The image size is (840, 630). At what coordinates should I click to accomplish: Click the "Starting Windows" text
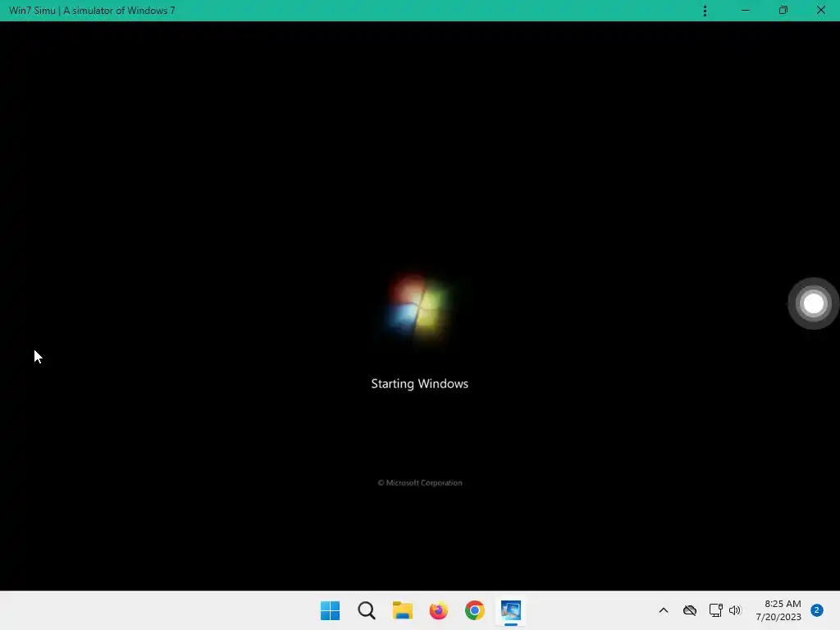pyautogui.click(x=419, y=384)
